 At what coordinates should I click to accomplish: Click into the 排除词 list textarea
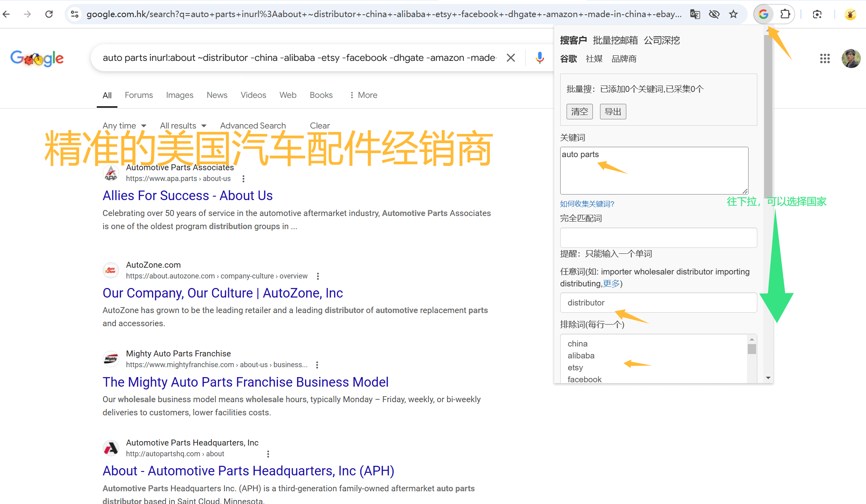(x=654, y=359)
